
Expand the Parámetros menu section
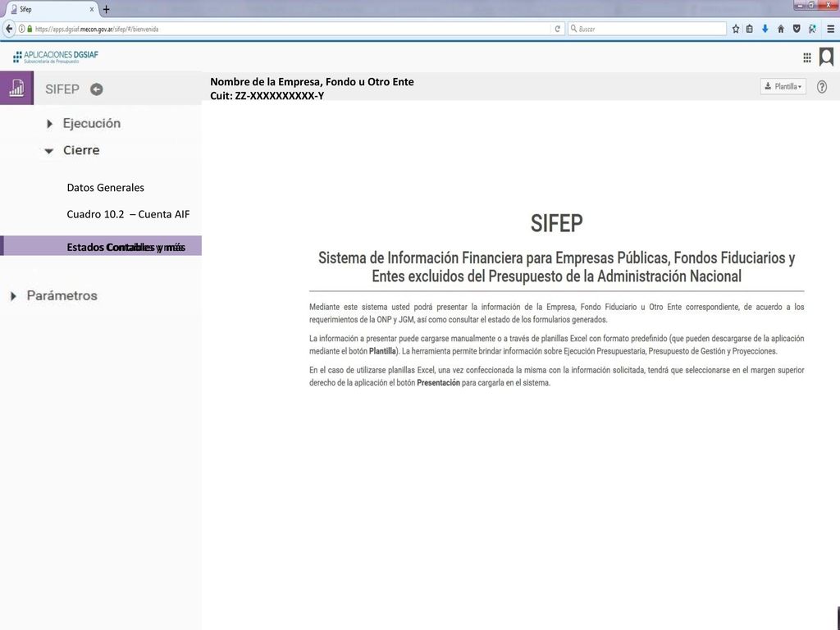click(x=55, y=295)
